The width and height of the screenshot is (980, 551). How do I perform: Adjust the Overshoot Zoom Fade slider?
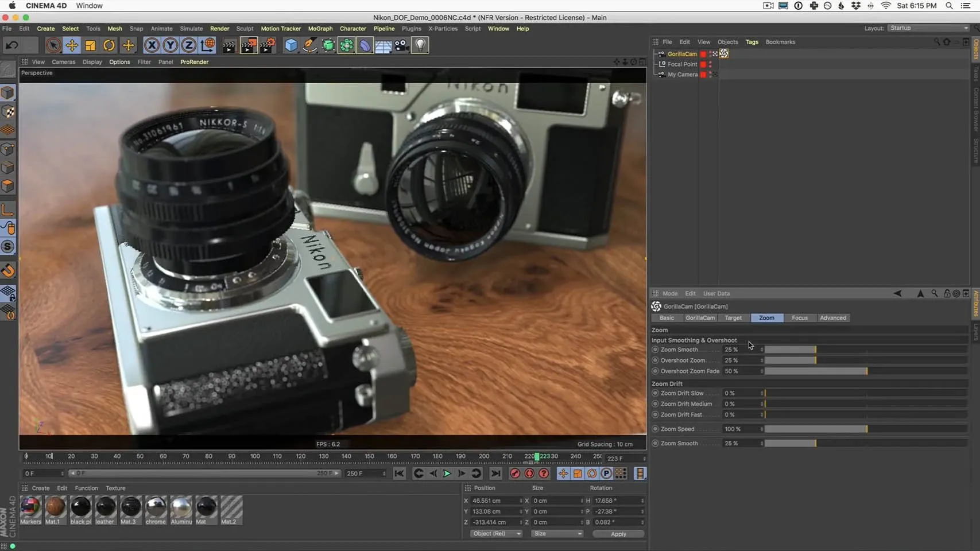pos(866,371)
